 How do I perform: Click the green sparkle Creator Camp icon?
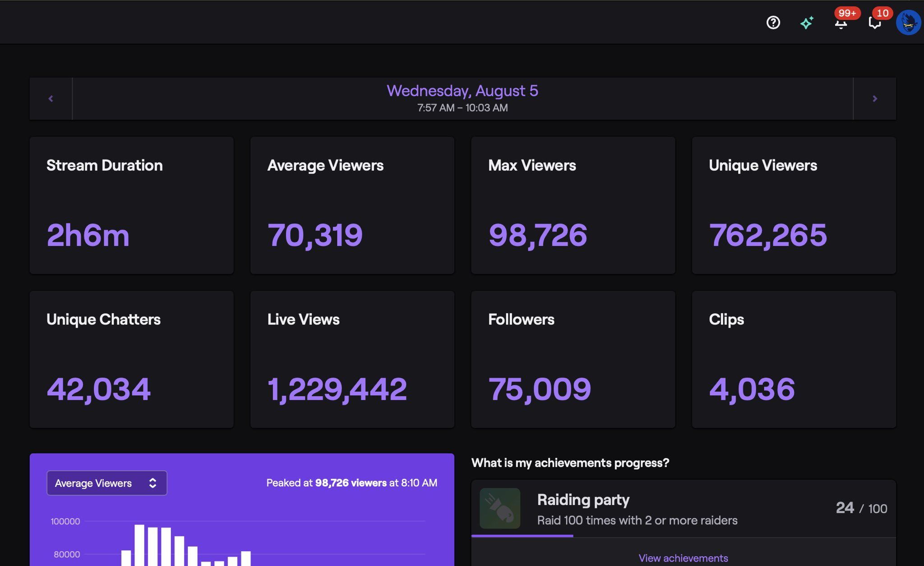(x=807, y=23)
